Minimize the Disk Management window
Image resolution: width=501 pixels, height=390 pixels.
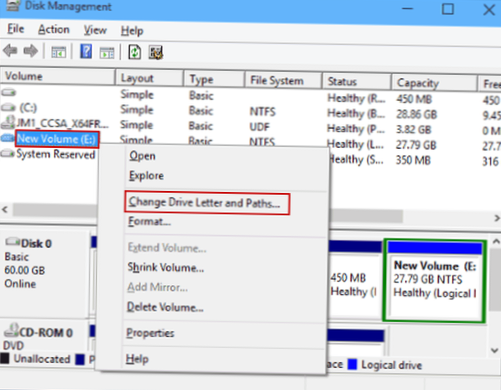(407, 9)
